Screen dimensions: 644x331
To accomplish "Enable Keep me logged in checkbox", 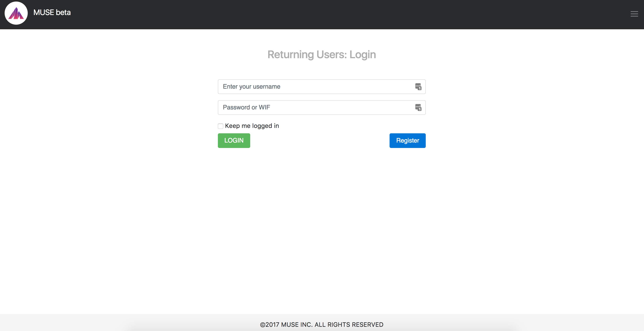I will [221, 126].
